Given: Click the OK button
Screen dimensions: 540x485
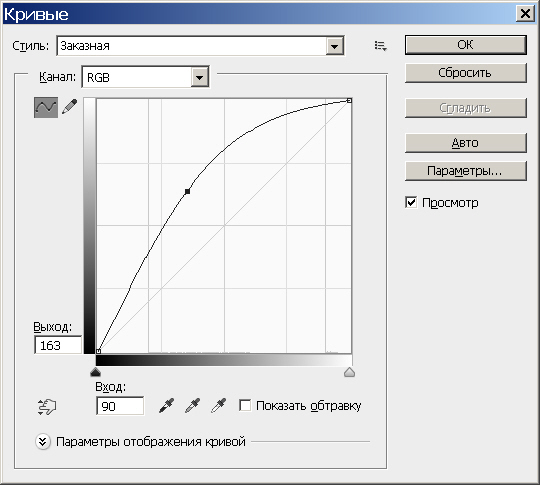Looking at the screenshot, I should pyautogui.click(x=466, y=45).
